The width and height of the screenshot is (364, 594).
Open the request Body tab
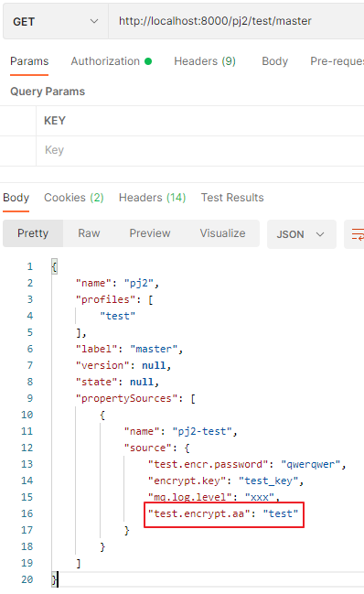(x=274, y=61)
